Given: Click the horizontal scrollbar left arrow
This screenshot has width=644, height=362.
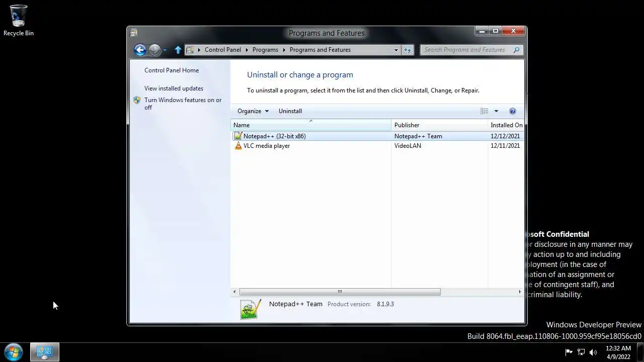Looking at the screenshot, I should (x=234, y=292).
